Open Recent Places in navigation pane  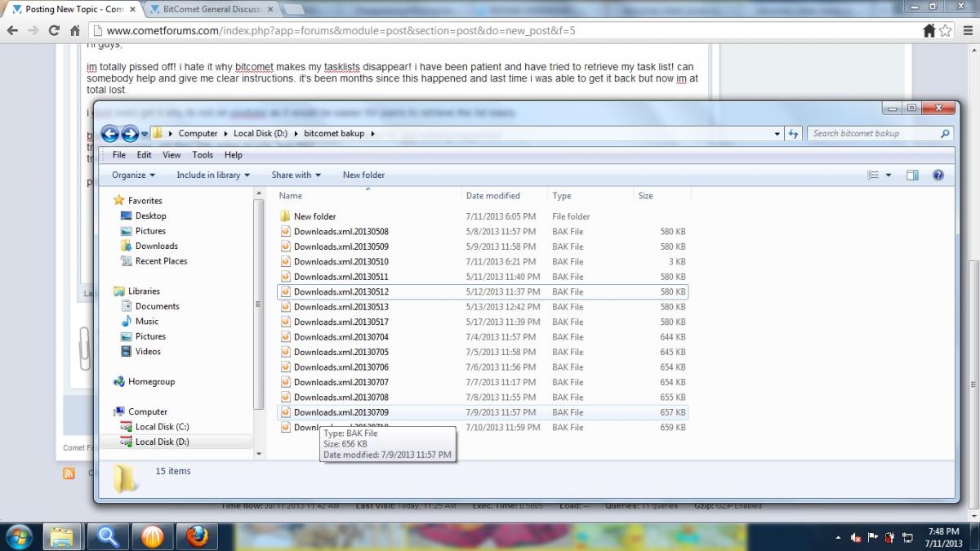pyautogui.click(x=161, y=261)
